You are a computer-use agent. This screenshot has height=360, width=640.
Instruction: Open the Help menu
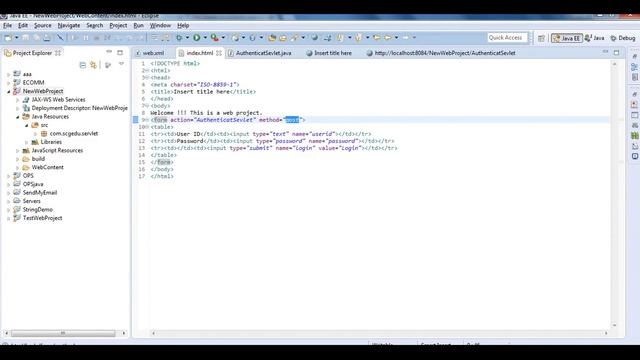pos(183,25)
